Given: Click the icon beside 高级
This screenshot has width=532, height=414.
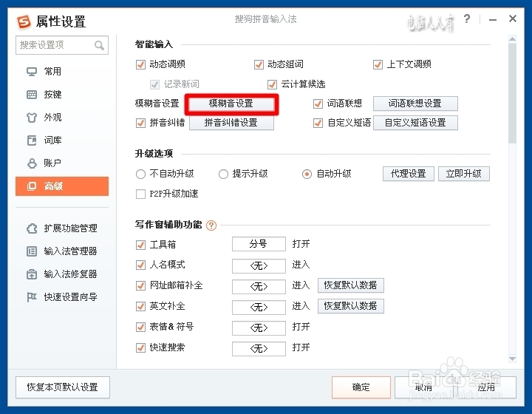Looking at the screenshot, I should (x=32, y=186).
